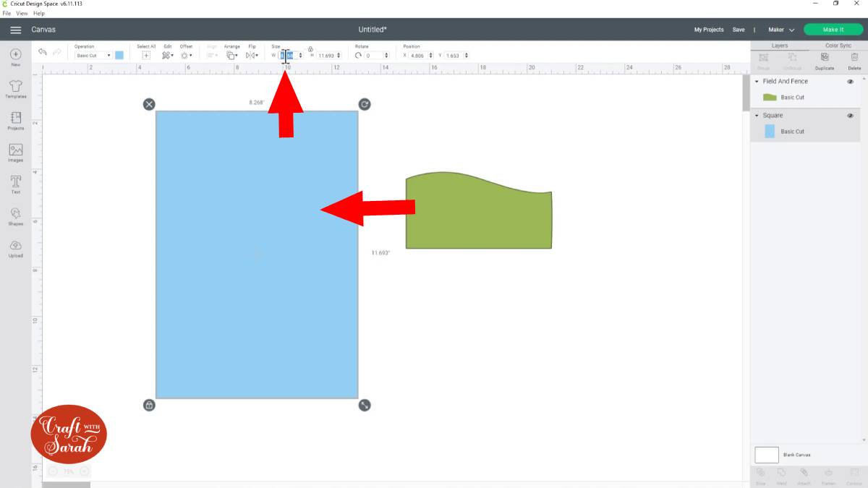868x488 pixels.
Task: Select blue Square Basic Cut layer swatch
Action: tap(770, 132)
